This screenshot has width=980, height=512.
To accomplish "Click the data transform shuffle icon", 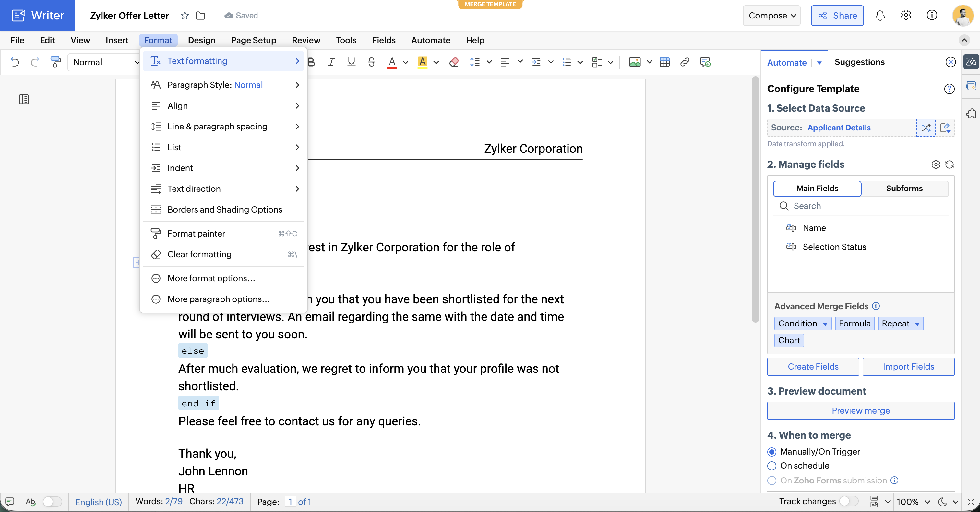I will (x=926, y=128).
